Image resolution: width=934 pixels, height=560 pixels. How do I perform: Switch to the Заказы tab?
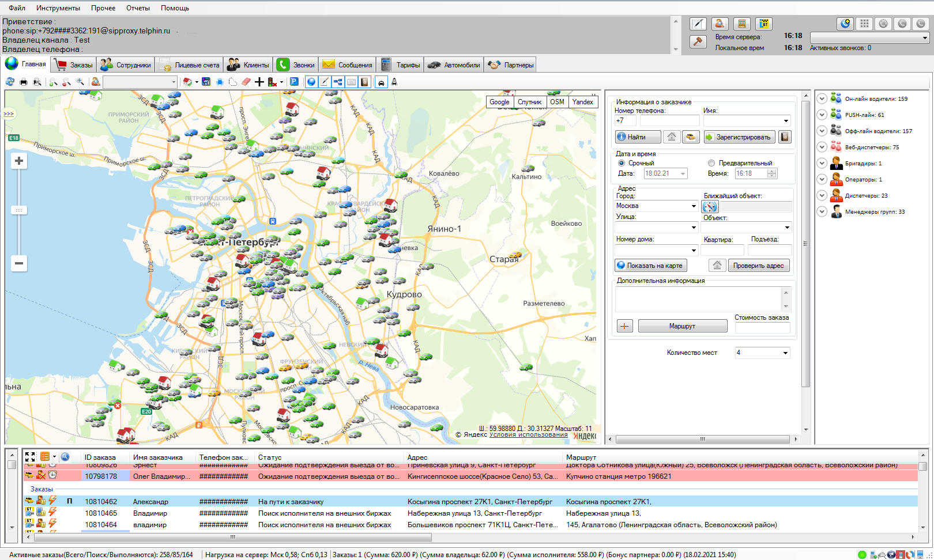pos(74,65)
